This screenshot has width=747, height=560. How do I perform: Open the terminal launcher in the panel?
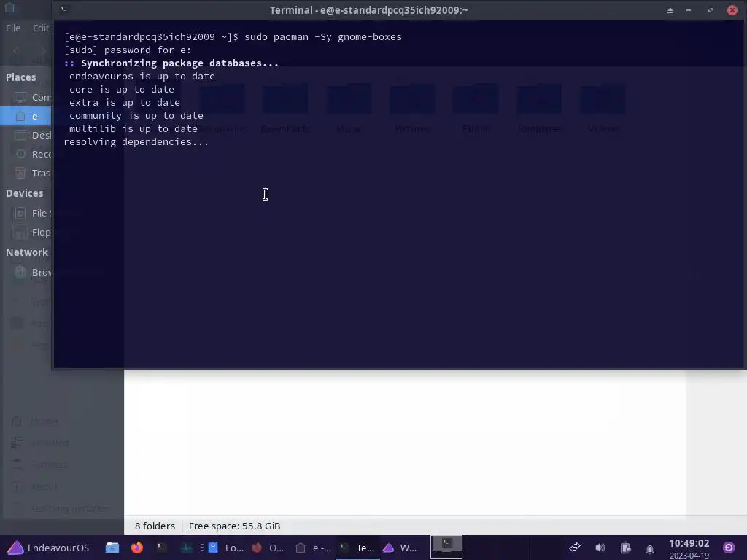coord(162,548)
